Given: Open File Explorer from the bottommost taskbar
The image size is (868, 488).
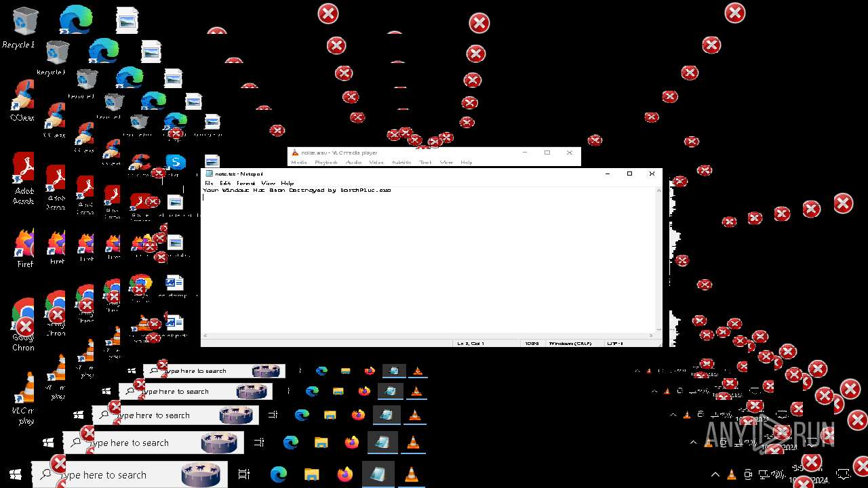Looking at the screenshot, I should 311,475.
